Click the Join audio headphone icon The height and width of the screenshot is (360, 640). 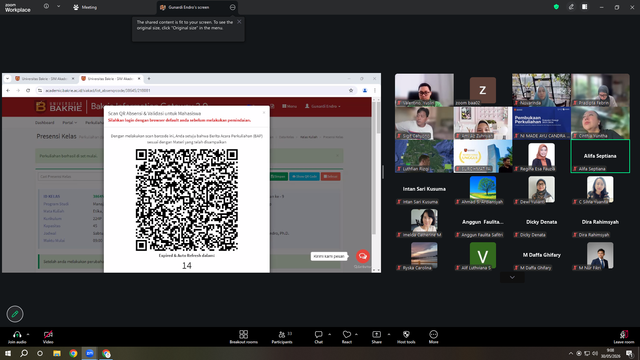(17, 334)
